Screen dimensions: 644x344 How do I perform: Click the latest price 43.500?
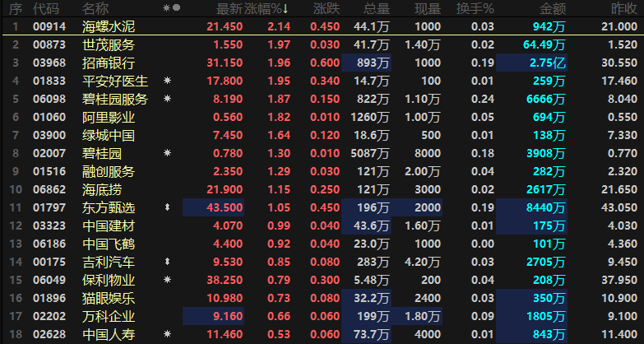click(x=225, y=207)
